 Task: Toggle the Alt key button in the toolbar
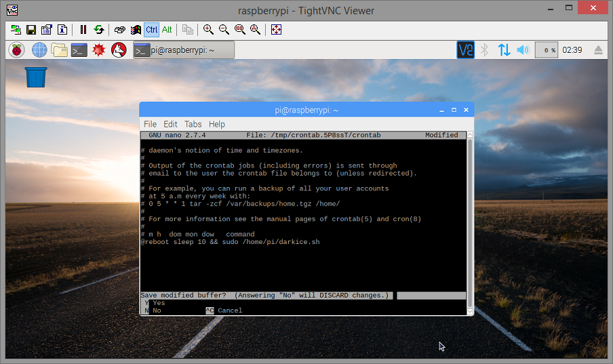tap(167, 30)
